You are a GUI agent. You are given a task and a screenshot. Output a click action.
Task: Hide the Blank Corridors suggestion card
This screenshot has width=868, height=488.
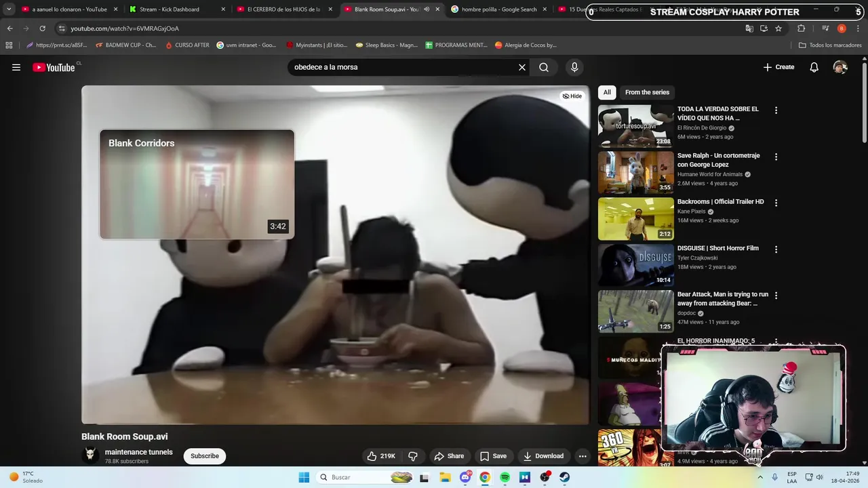click(x=572, y=96)
